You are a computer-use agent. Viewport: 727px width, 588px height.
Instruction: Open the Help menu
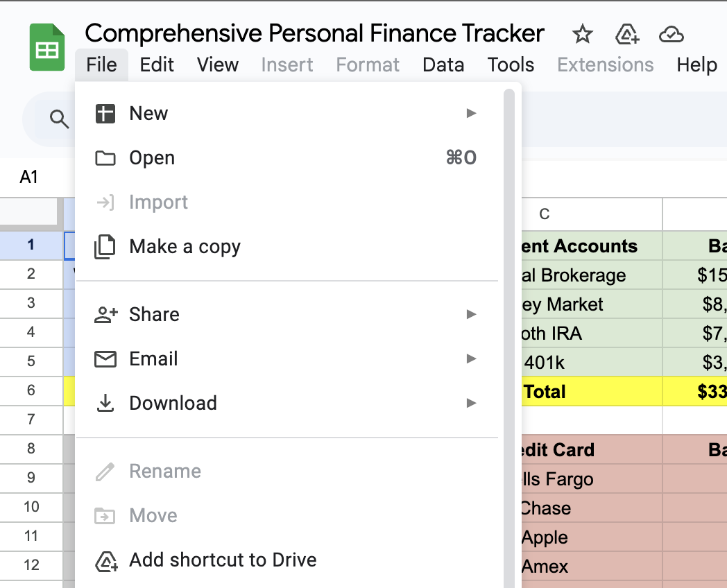point(696,65)
